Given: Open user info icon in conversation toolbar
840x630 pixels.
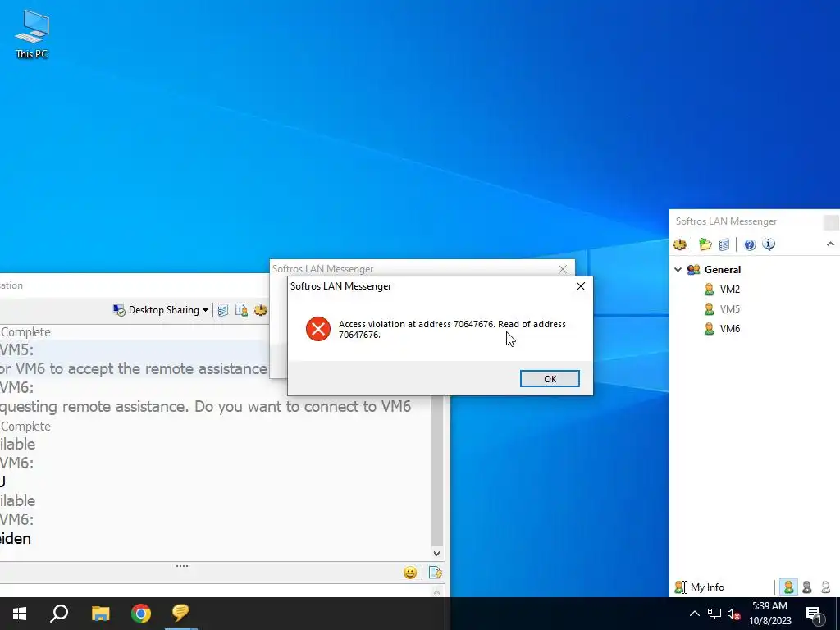Looking at the screenshot, I should pyautogui.click(x=242, y=310).
